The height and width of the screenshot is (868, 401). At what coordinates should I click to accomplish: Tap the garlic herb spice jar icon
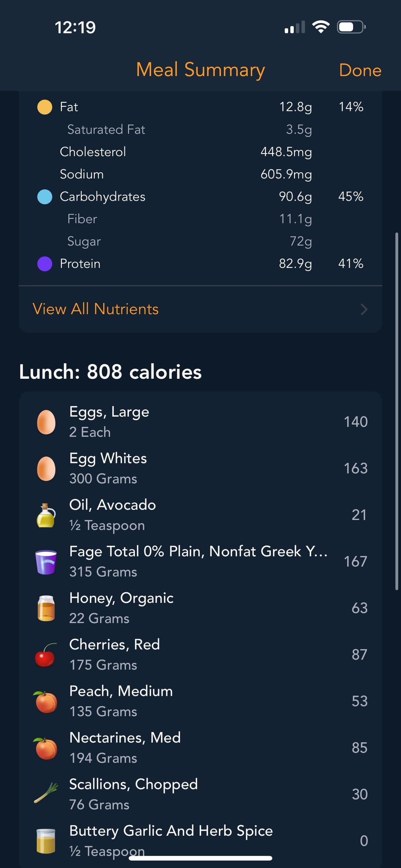[x=46, y=841]
